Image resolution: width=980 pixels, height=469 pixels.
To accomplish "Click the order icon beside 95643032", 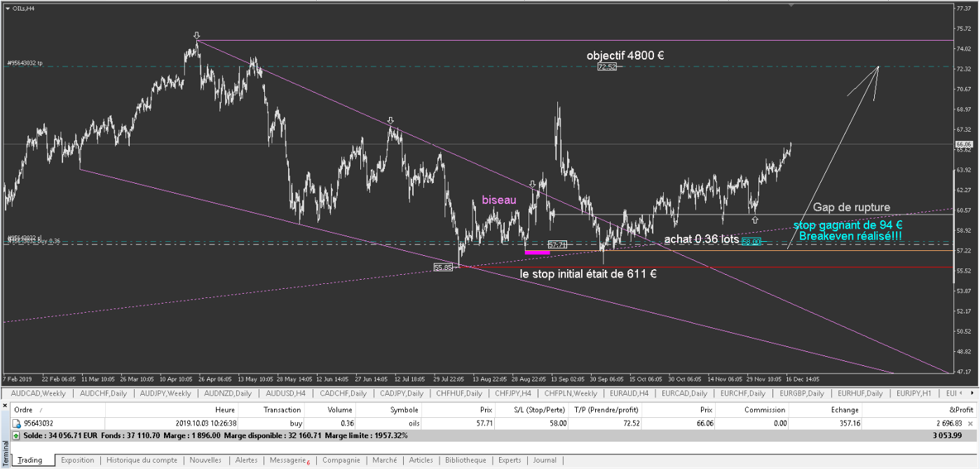I will click(x=17, y=423).
